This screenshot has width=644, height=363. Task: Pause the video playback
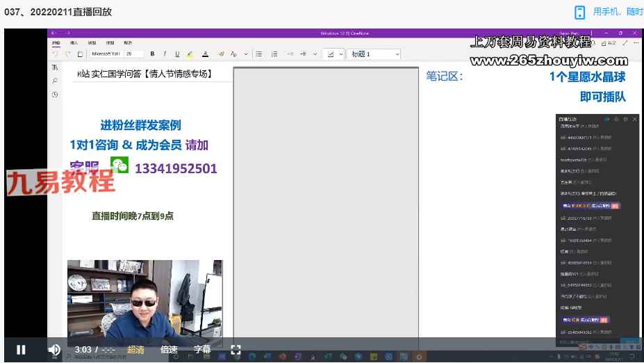[21, 350]
